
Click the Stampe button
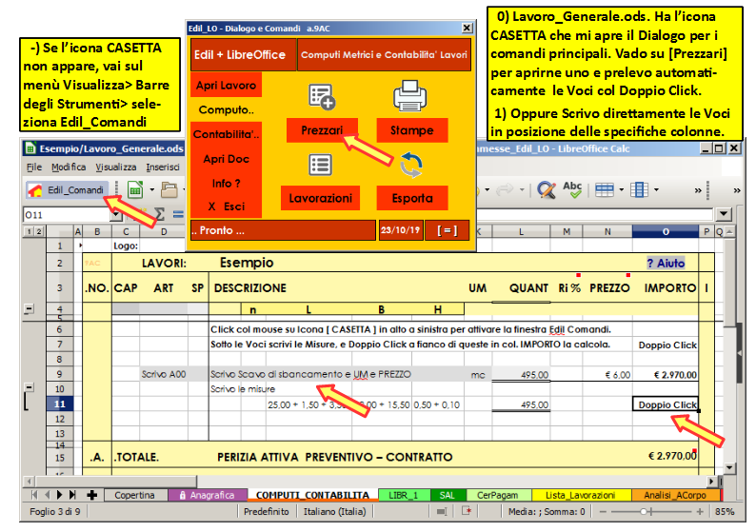point(411,130)
